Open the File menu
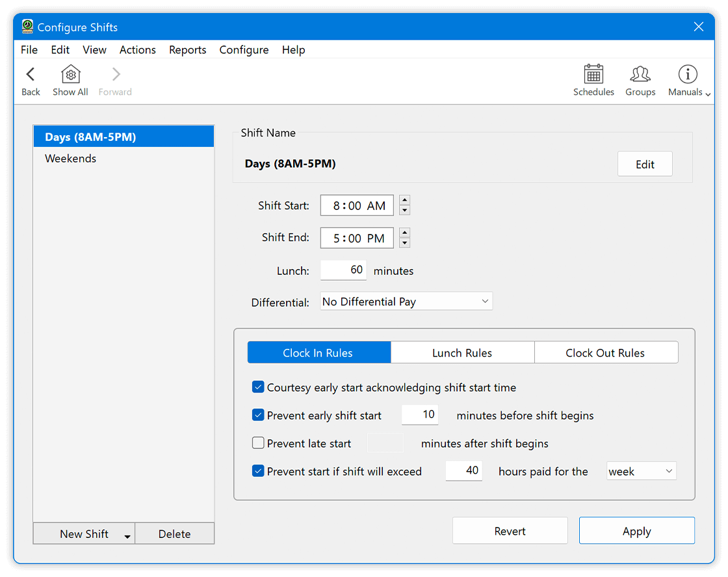 (x=29, y=49)
